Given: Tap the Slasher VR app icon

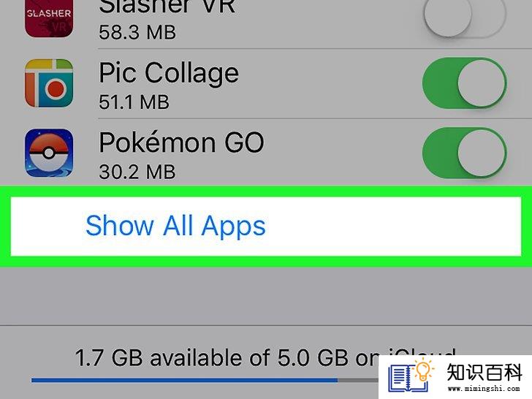Looking at the screenshot, I should (49, 19).
